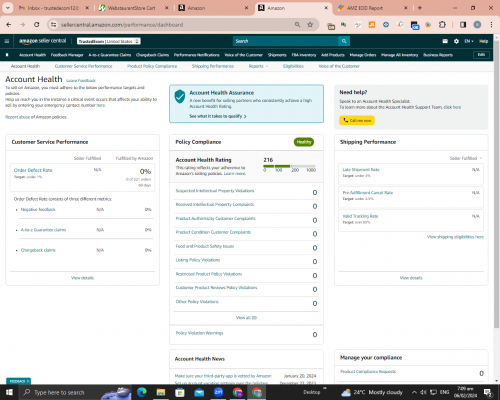This screenshot has width=500, height=400.
Task: Open Shipping Performance sub-tab
Action: pyautogui.click(x=213, y=66)
